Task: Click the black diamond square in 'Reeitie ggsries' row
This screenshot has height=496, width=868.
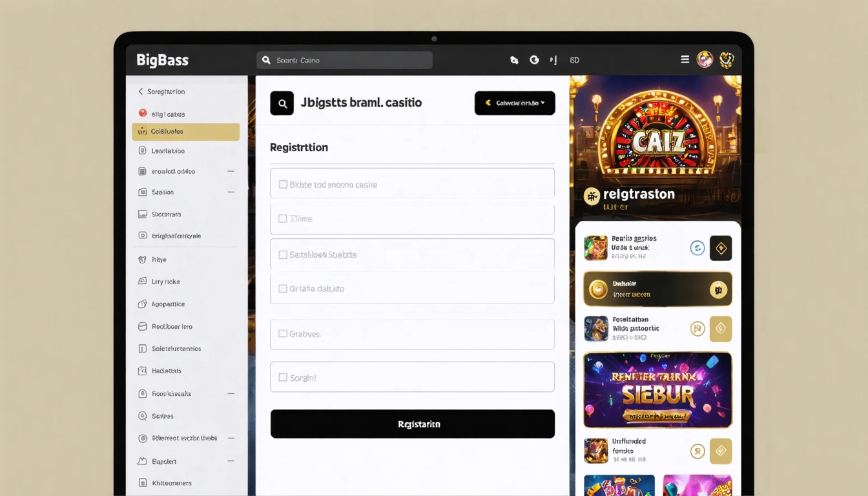Action: pos(721,248)
